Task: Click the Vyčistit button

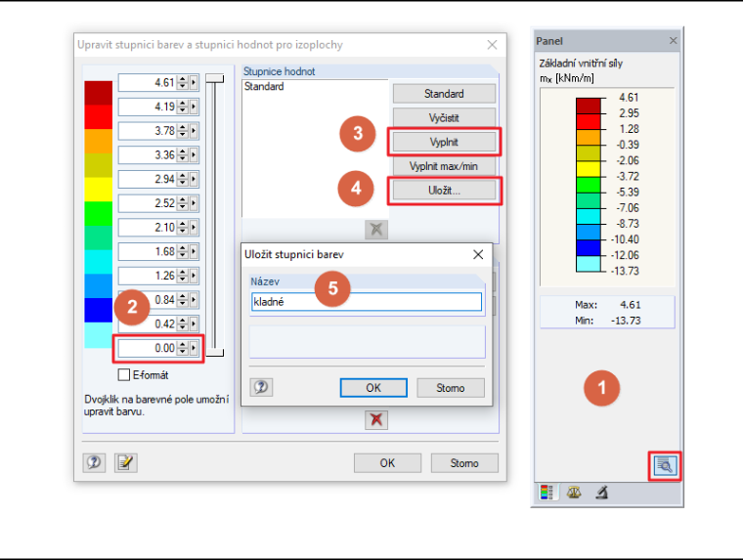Action: pos(444,117)
